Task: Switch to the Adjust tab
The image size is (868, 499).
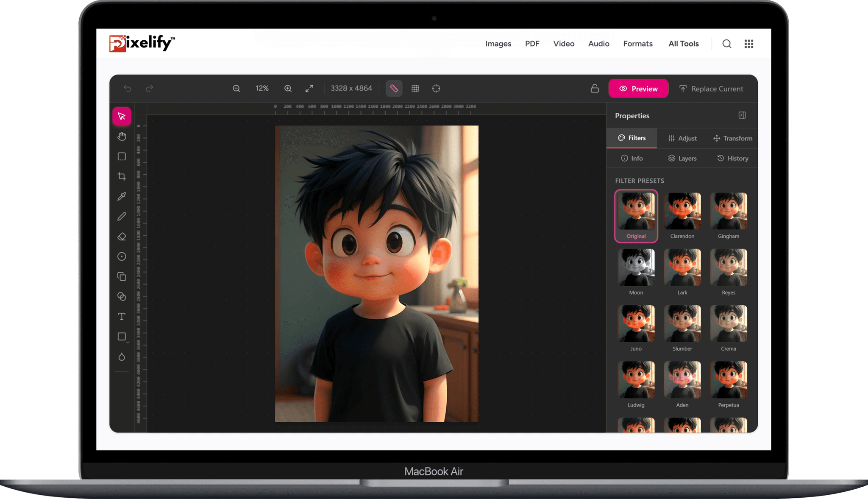Action: 682,138
